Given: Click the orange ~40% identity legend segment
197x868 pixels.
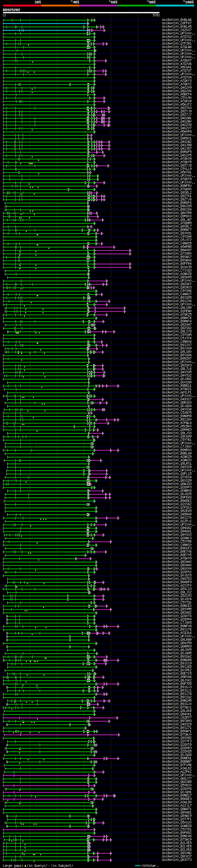Looking at the screenshot, I should [x=60, y=6].
